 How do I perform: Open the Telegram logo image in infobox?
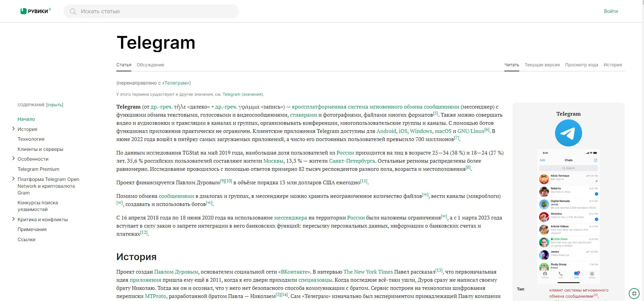[x=568, y=133]
